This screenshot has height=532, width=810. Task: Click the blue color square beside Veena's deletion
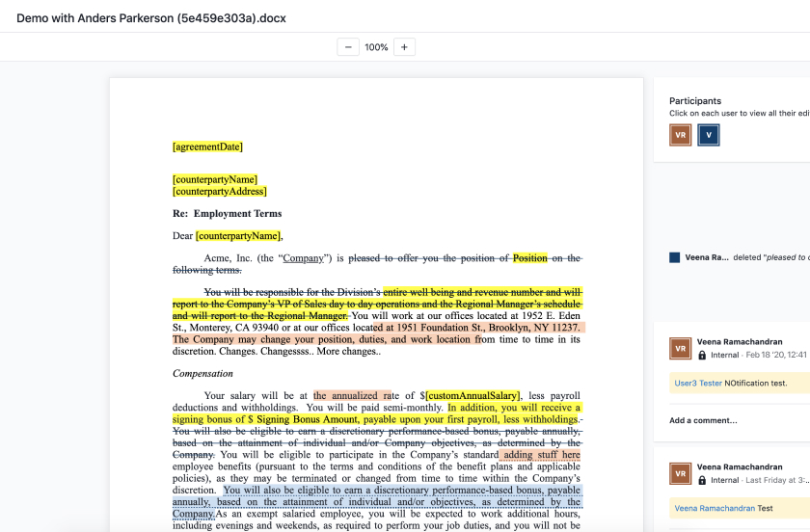[x=675, y=258]
